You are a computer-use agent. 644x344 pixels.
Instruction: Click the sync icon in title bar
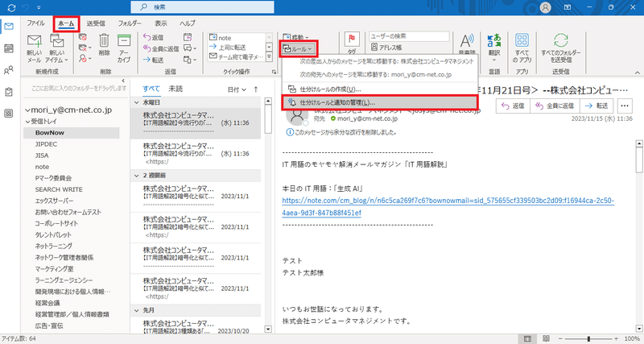[x=11, y=7]
